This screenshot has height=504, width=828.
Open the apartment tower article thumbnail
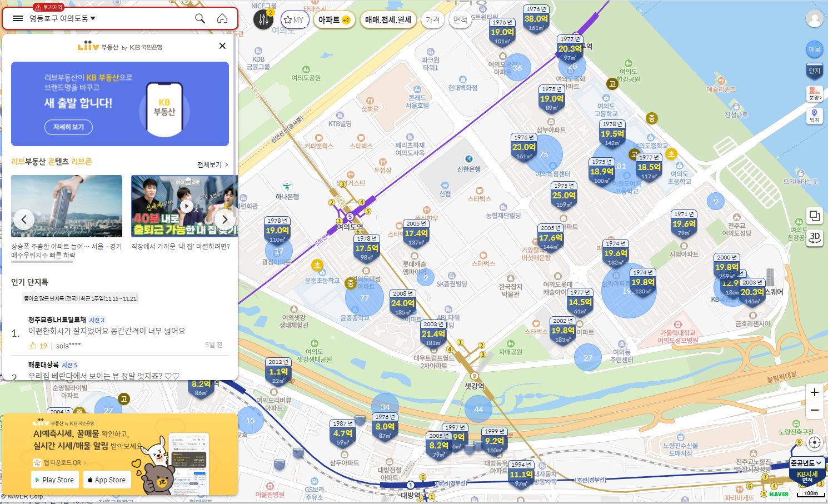click(x=67, y=206)
